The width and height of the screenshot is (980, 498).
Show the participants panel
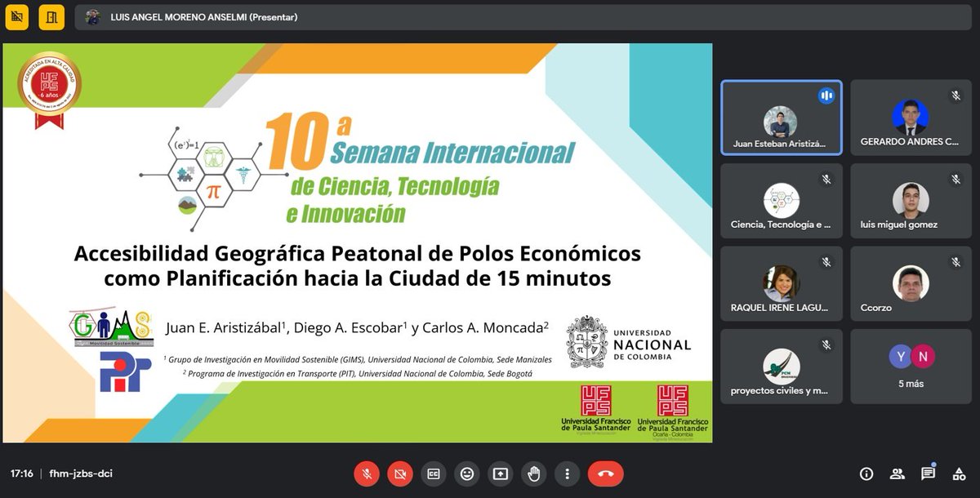tap(898, 474)
